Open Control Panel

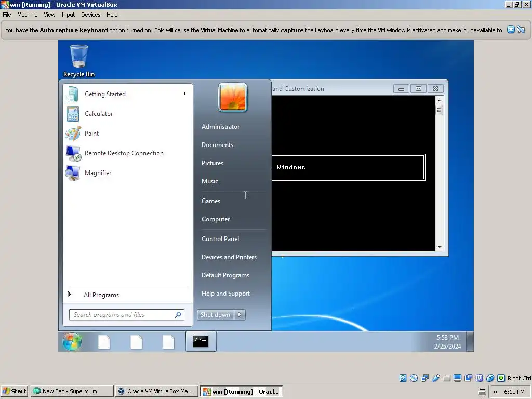220,239
